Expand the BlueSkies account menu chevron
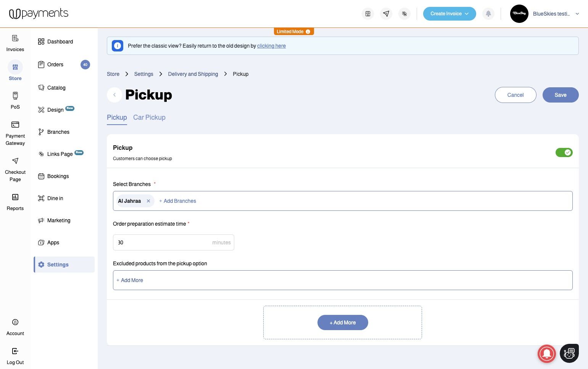The height and width of the screenshot is (369, 588). [x=577, y=14]
